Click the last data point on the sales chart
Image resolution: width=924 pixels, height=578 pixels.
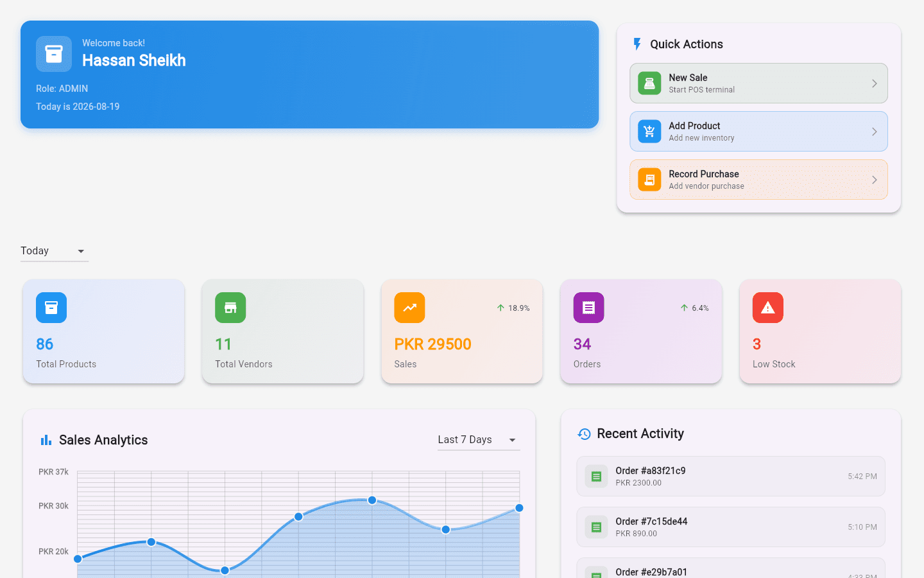pyautogui.click(x=519, y=508)
